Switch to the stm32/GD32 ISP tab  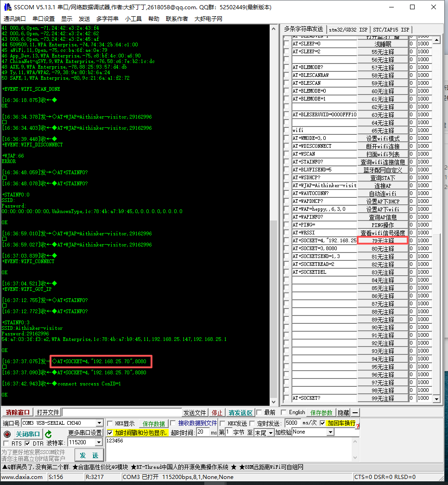coord(348,30)
